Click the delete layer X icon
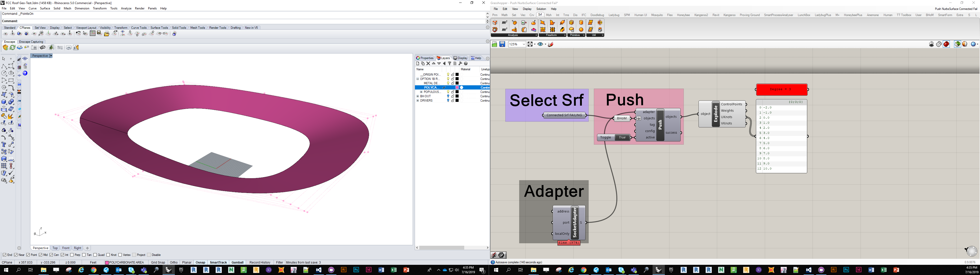Viewport: 980px width, 275px height. (x=428, y=64)
